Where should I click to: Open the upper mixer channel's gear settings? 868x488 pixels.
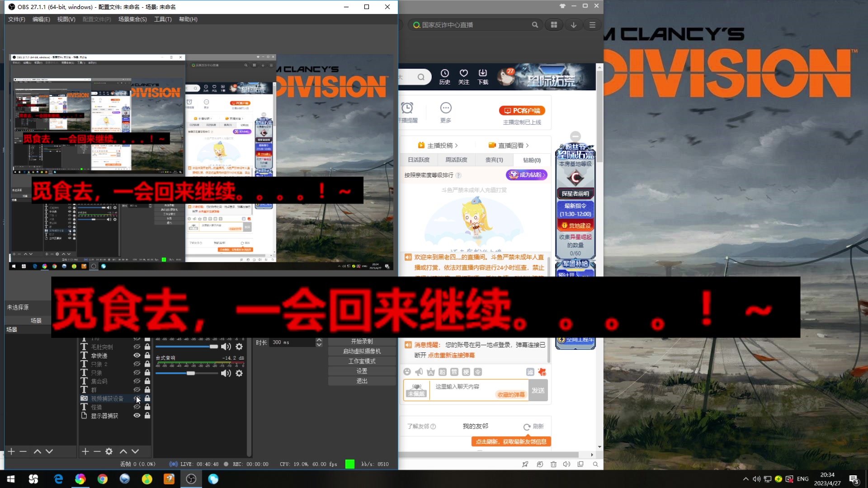click(239, 347)
